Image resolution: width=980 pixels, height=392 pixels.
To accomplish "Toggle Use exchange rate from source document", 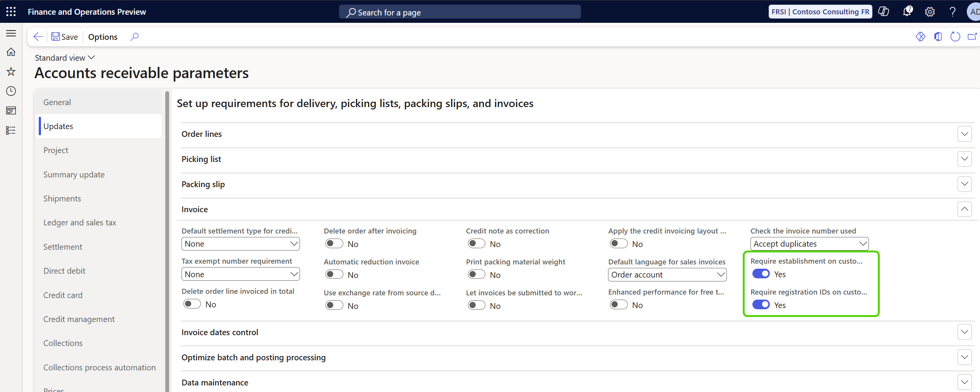I will tap(334, 305).
